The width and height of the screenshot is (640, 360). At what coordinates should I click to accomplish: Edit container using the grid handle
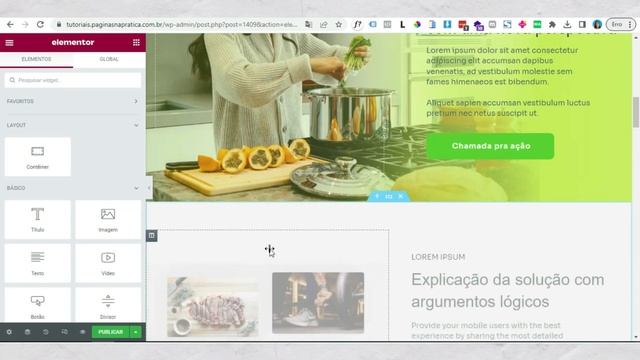click(389, 196)
